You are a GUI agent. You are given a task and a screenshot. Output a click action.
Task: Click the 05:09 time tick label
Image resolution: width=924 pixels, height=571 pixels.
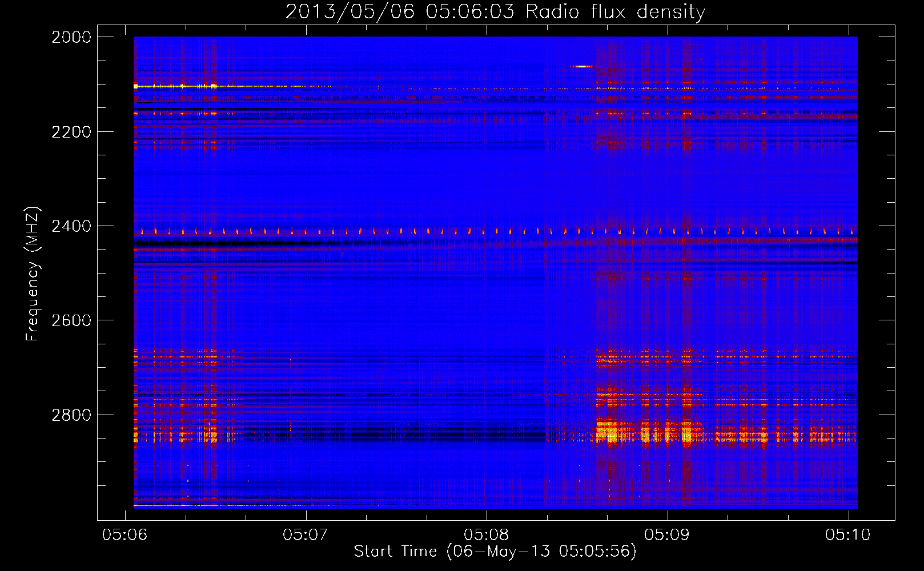point(667,534)
